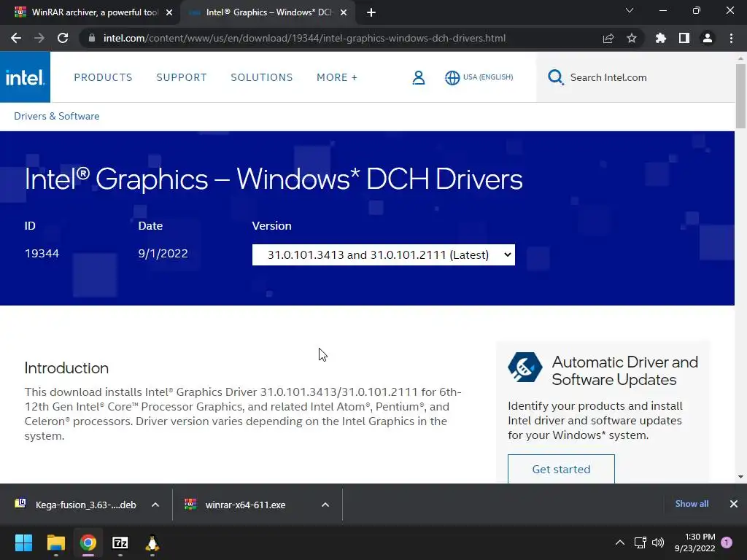This screenshot has width=747, height=560.
Task: Open the penguin app on taskbar
Action: (152, 542)
